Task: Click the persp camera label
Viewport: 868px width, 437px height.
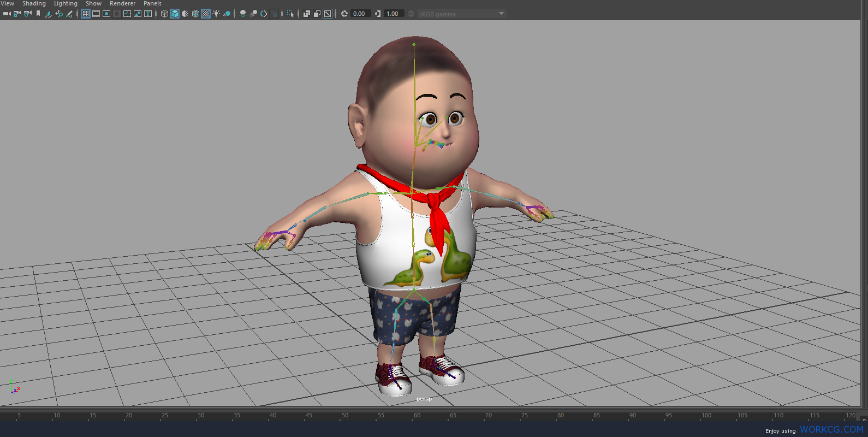Action: [x=424, y=399]
